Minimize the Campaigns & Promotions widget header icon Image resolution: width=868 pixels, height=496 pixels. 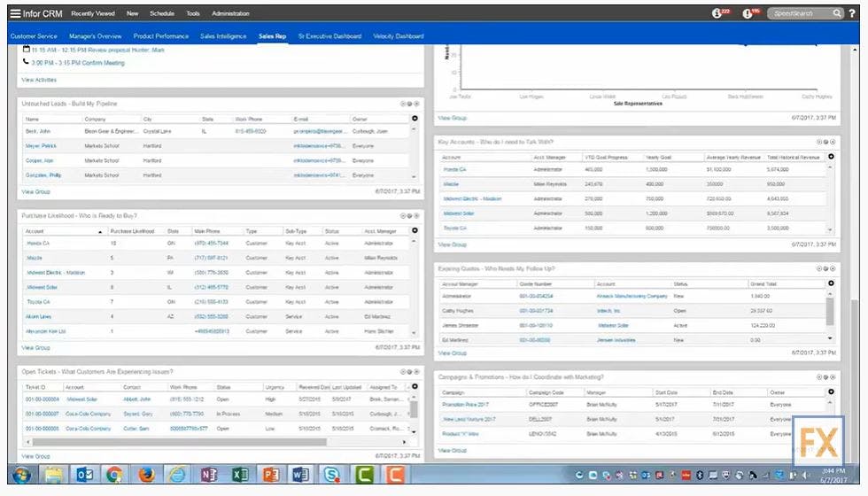(819, 377)
